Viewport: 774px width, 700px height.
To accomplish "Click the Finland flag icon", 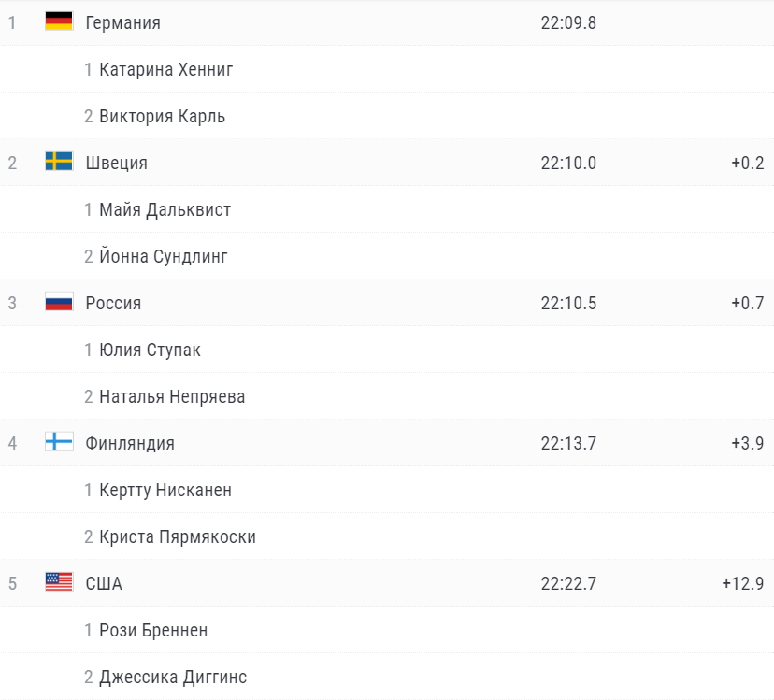I will (59, 442).
